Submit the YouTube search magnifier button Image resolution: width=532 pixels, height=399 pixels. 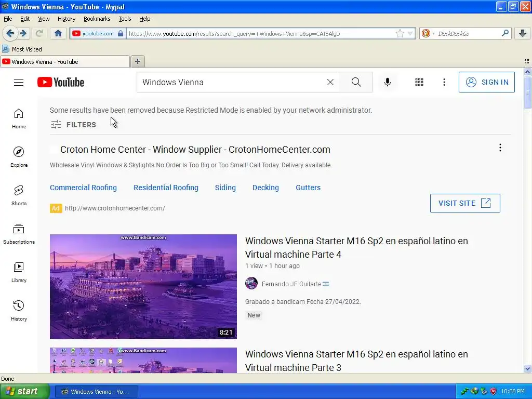[x=356, y=82]
